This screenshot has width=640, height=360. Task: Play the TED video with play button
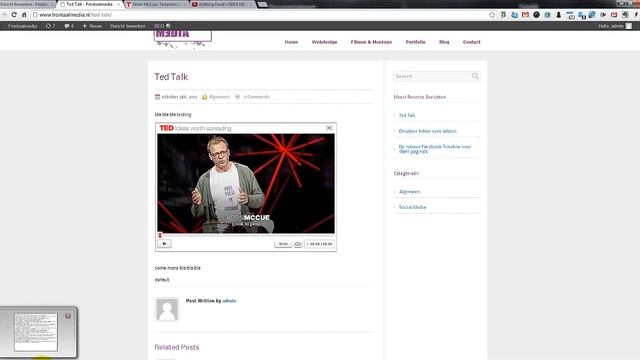pyautogui.click(x=164, y=244)
